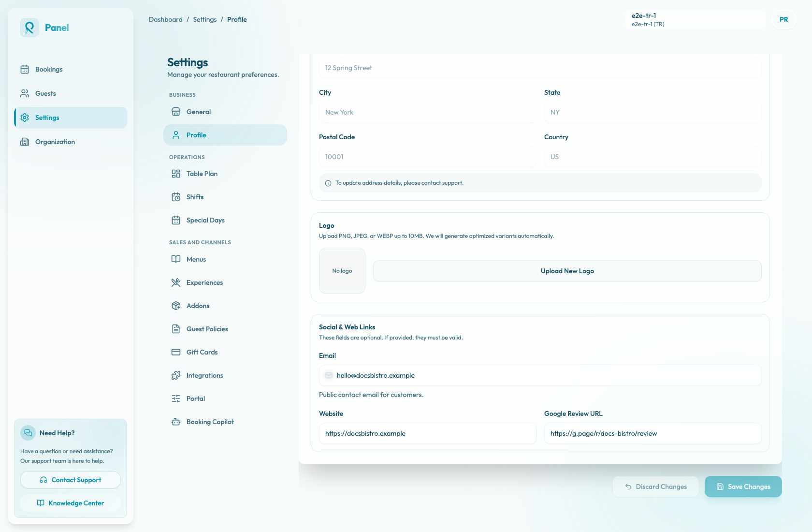This screenshot has height=532, width=812.
Task: Click the General storefront icon
Action: [176, 112]
